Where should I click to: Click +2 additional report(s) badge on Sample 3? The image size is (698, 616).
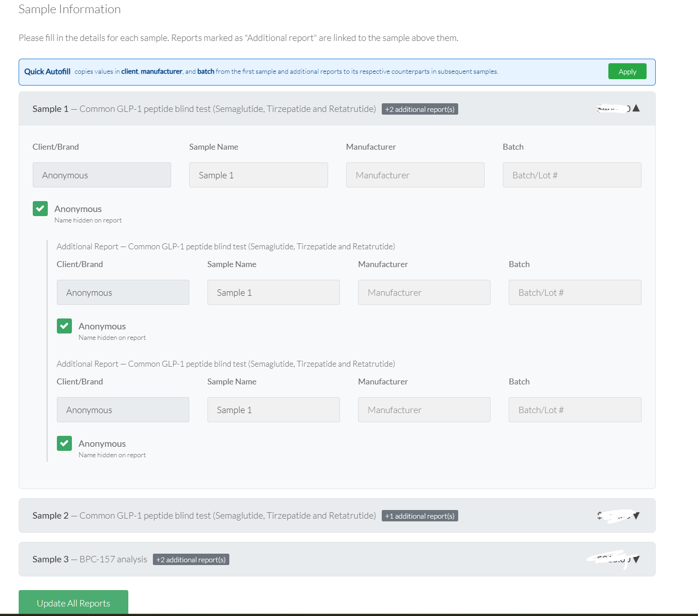pos(191,560)
